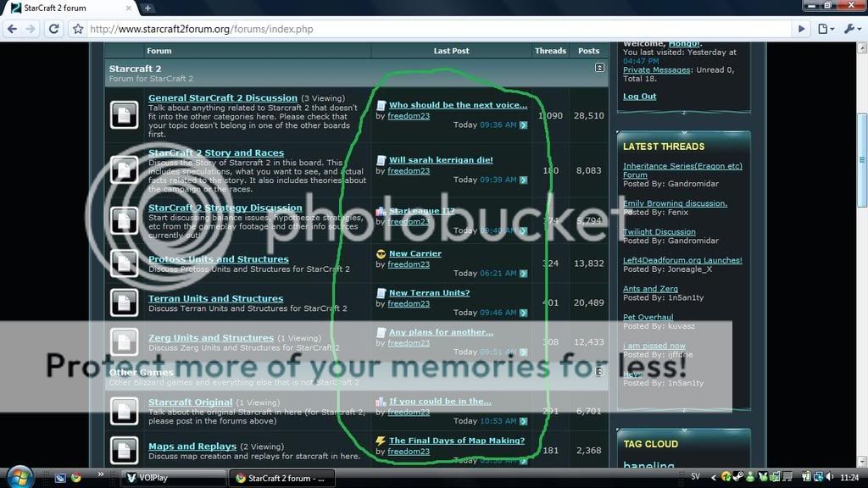Open the Chrome wrench tools menu
Viewport: 868px width, 488px height.
tap(852, 29)
